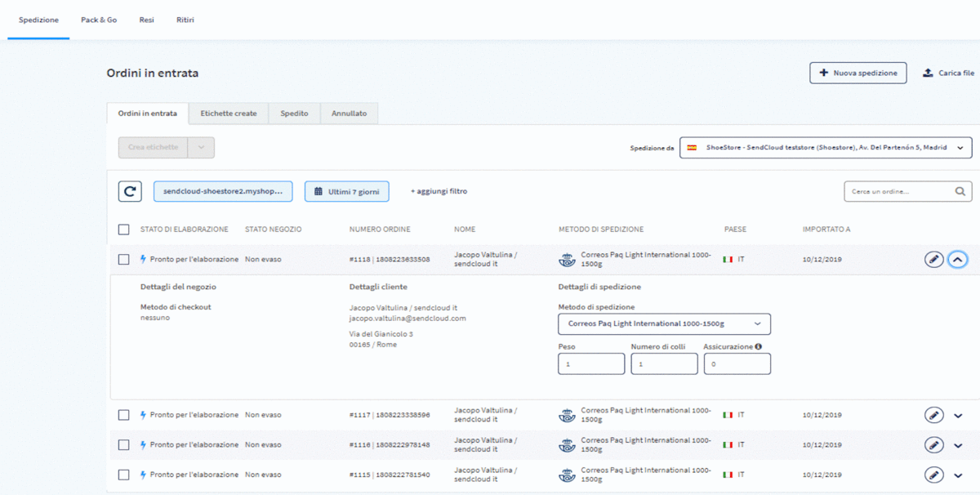Click the Carica file button
980x495 pixels.
[x=948, y=73]
